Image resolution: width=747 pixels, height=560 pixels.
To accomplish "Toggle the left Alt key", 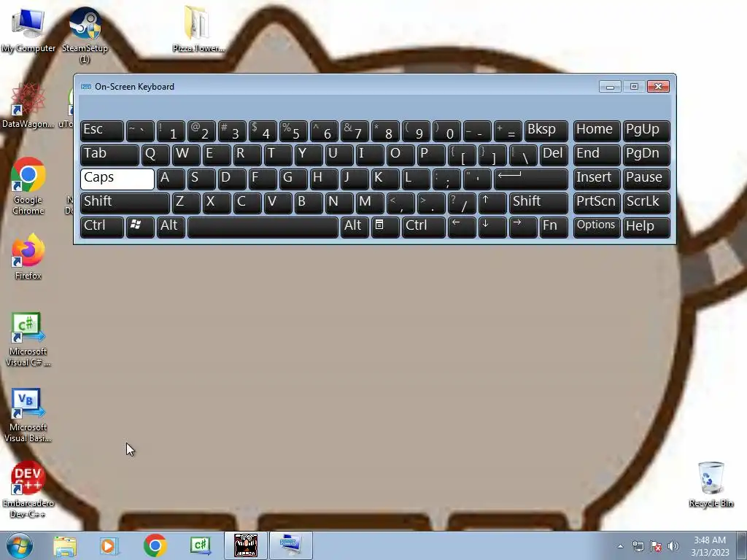I will point(171,227).
